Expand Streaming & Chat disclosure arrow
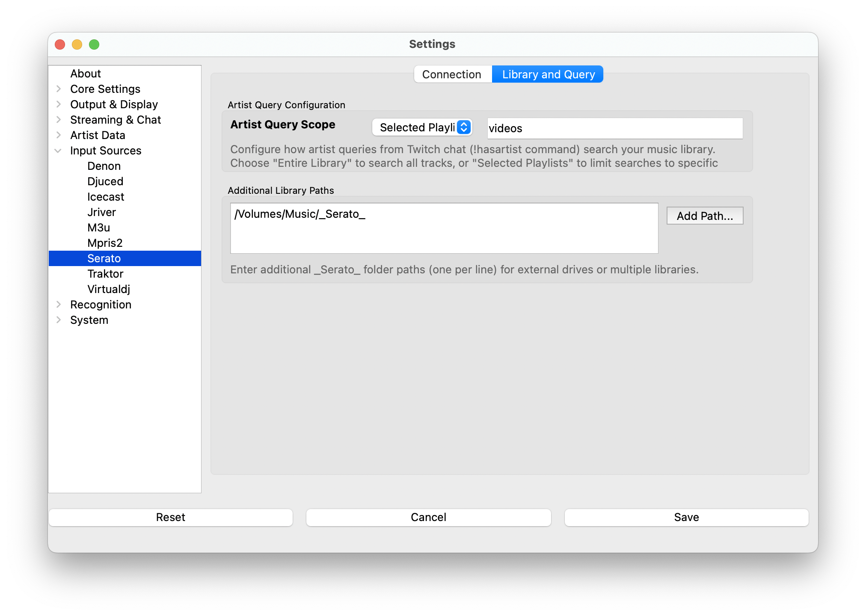The width and height of the screenshot is (866, 616). pos(59,120)
